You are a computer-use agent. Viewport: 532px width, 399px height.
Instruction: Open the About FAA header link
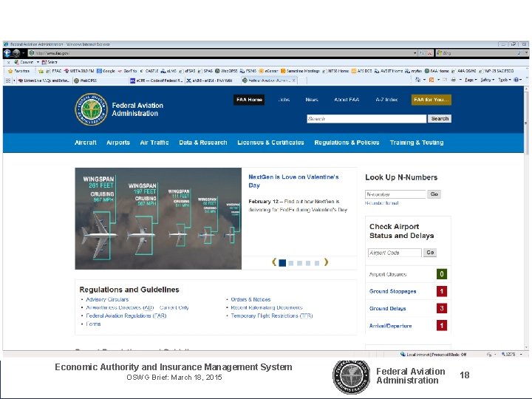[x=347, y=100]
